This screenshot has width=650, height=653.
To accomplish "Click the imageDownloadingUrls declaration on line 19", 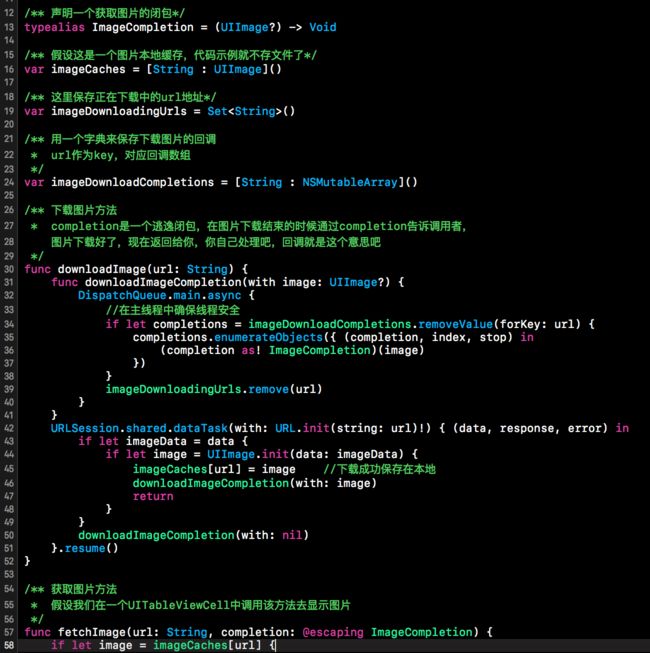I will click(x=119, y=111).
